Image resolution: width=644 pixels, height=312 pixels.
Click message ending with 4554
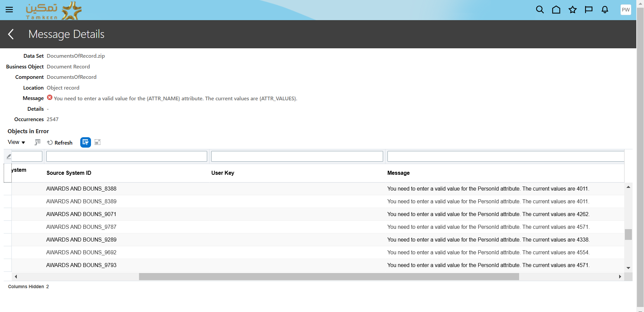488,253
